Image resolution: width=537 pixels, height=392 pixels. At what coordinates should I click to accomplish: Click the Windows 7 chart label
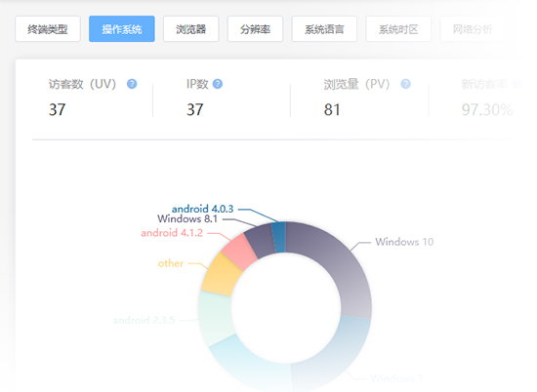396,378
